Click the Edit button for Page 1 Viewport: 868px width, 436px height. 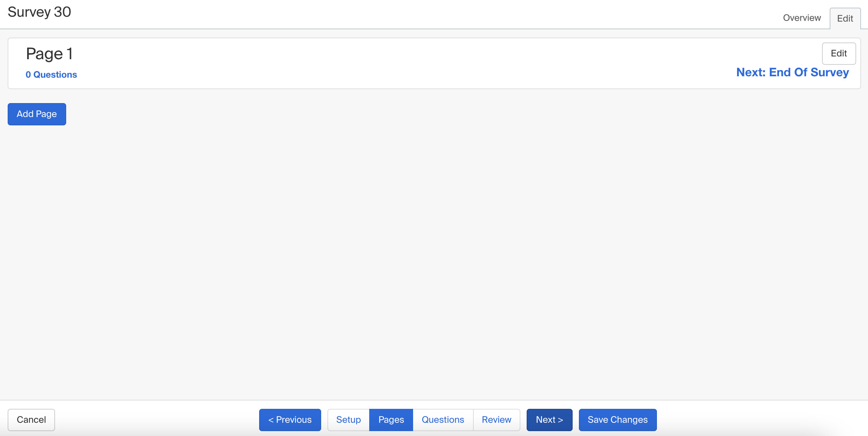tap(839, 53)
